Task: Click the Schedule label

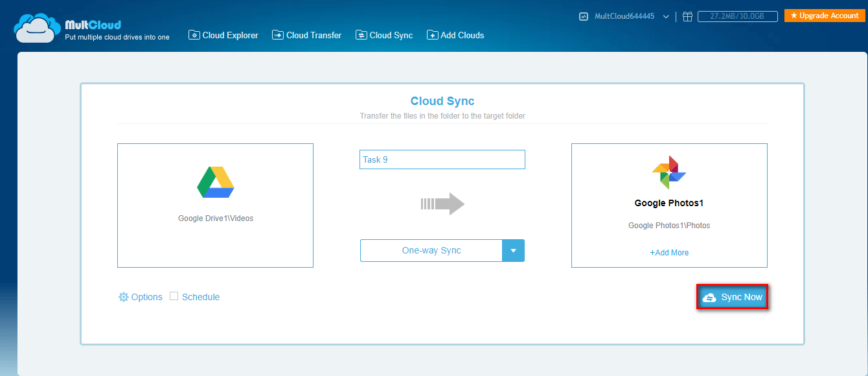Action: click(201, 297)
